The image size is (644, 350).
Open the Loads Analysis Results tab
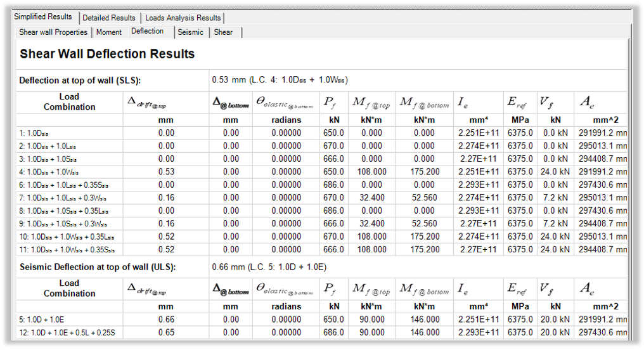tap(183, 18)
